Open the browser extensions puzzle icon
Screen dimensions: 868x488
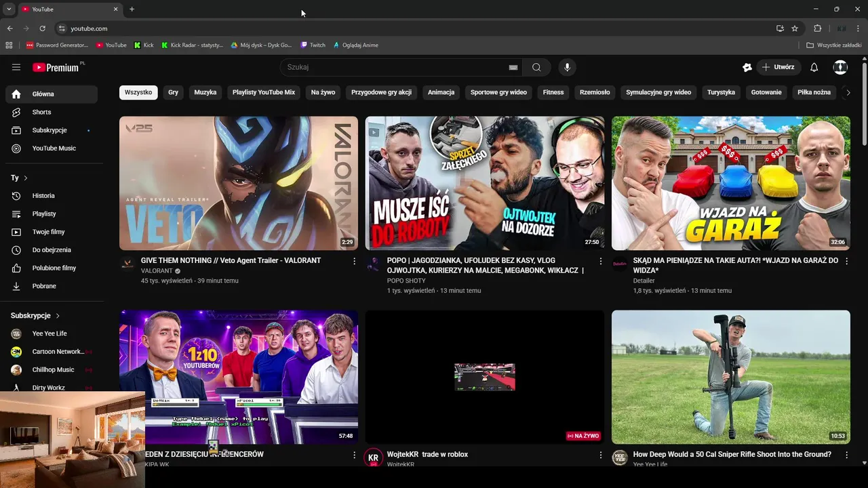click(817, 28)
